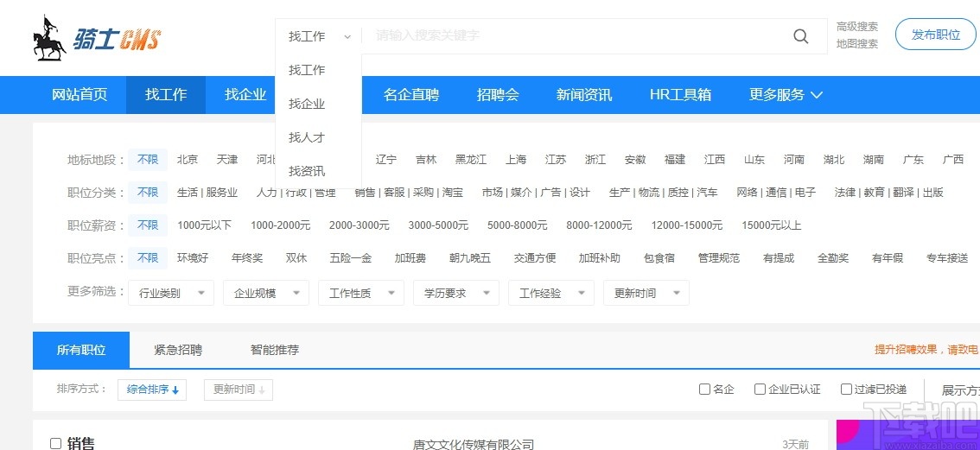980x450 pixels.
Task: Open company 唐文文化传媒有限公司
Action: click(474, 444)
